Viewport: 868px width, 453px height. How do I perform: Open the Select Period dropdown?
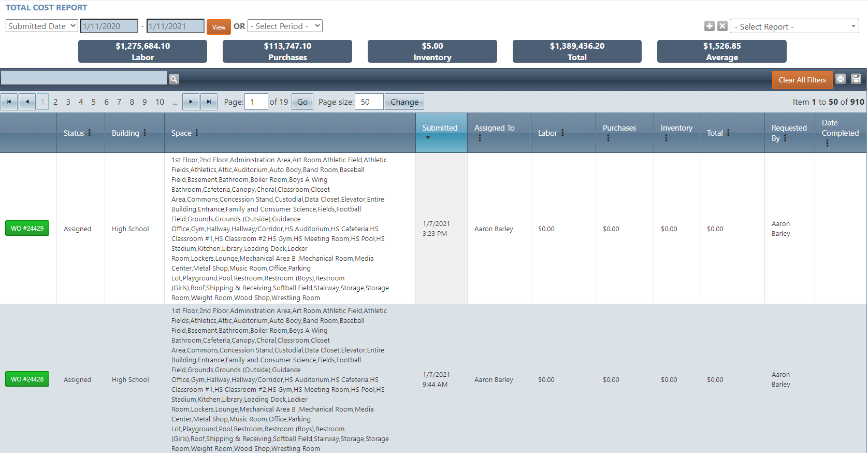(x=285, y=26)
